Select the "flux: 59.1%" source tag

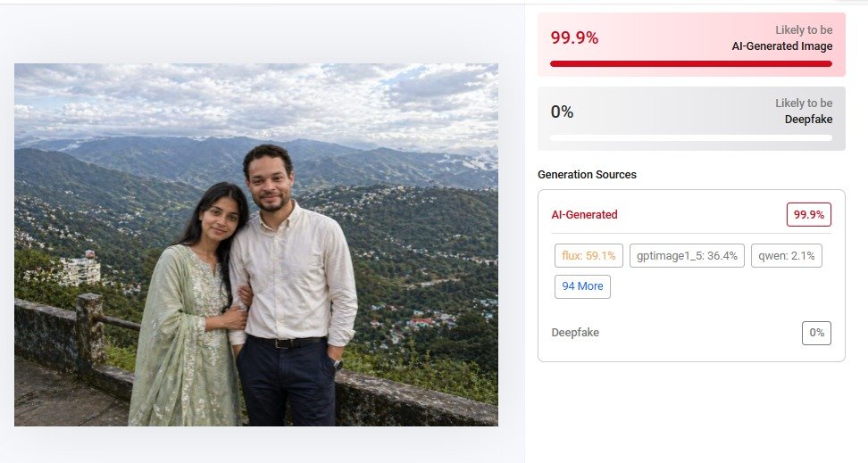point(588,256)
